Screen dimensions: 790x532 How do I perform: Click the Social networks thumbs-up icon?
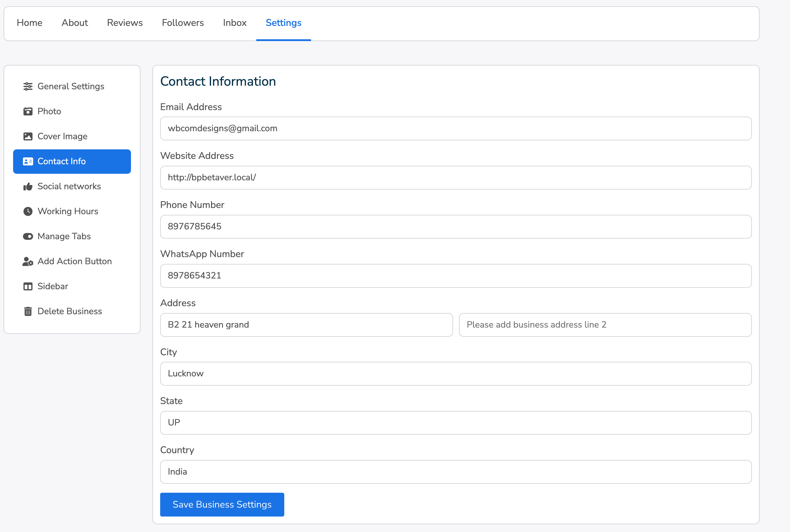[28, 186]
